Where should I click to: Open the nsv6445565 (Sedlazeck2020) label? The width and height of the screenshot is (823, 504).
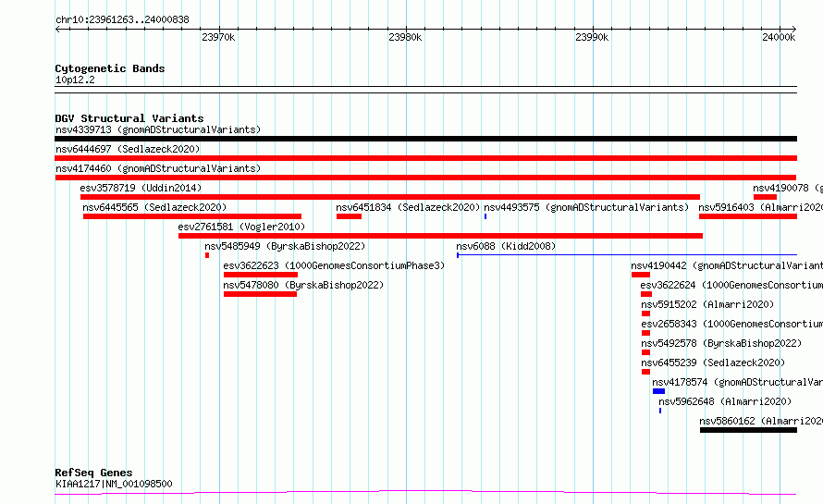tap(154, 207)
